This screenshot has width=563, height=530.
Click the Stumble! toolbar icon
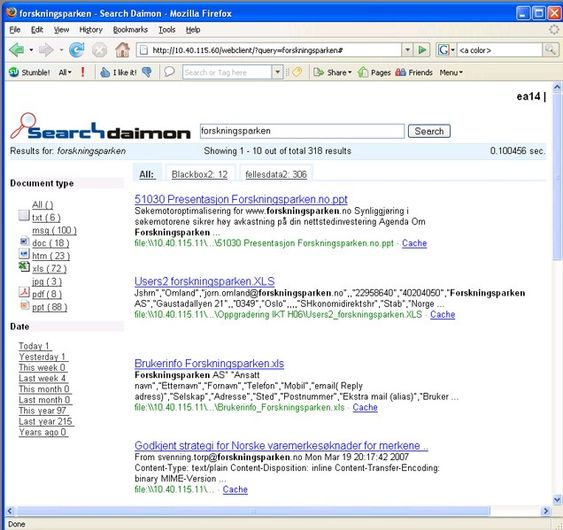[14, 73]
